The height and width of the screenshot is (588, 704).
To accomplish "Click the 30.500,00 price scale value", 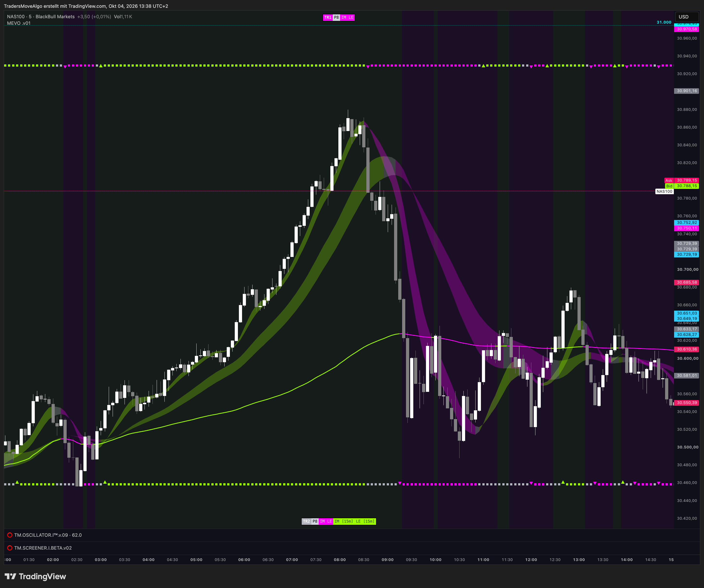I will coord(687,447).
